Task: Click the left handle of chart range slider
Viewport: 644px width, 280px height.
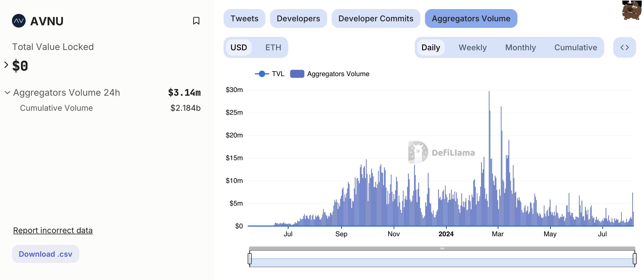Action: [x=250, y=259]
